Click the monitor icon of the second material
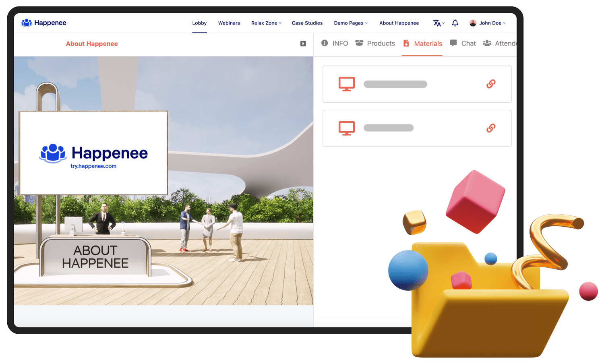 point(347,128)
